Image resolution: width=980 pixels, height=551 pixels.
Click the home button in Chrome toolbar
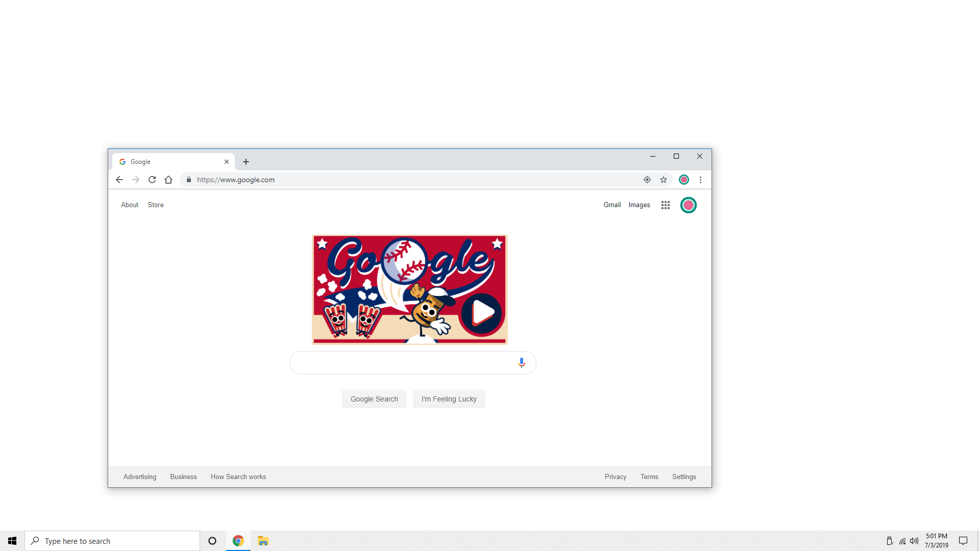(168, 180)
